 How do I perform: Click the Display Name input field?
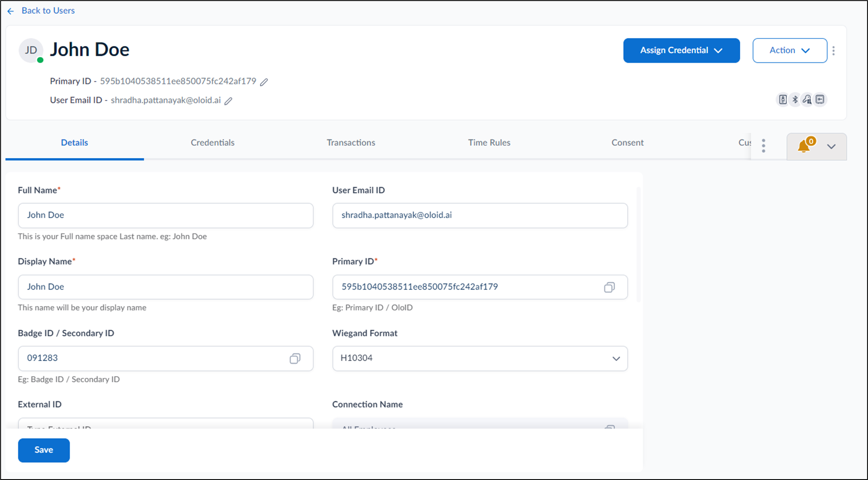[165, 287]
